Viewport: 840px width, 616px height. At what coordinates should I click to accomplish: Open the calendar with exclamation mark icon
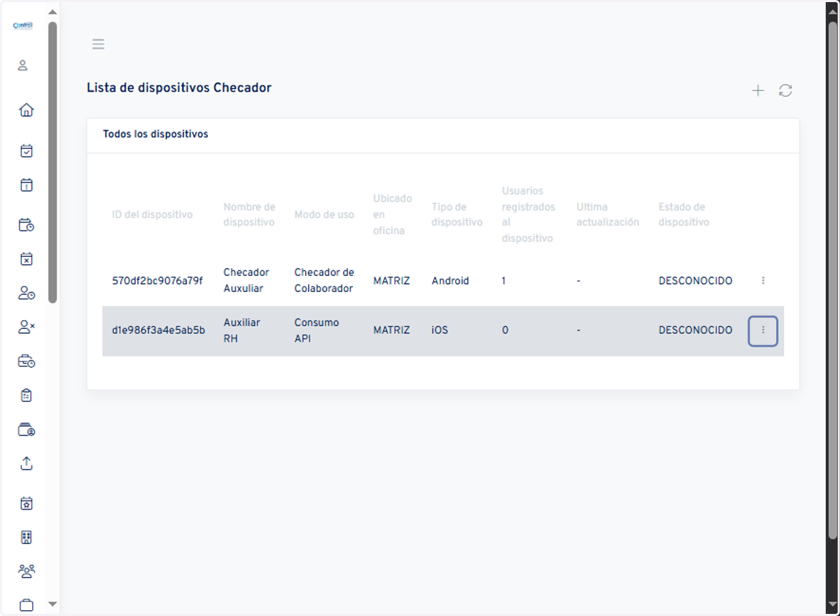(26, 185)
